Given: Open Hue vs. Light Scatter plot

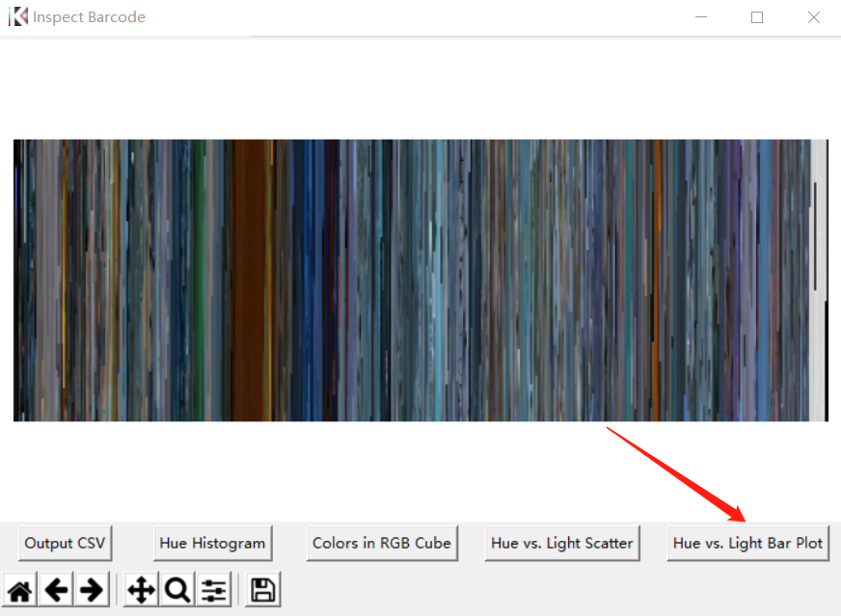Looking at the screenshot, I should click(x=562, y=543).
